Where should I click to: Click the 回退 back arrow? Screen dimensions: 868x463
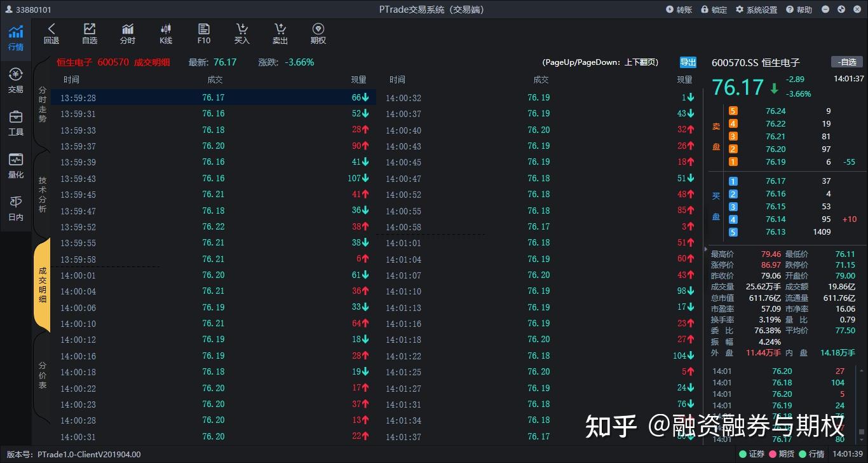coord(51,34)
